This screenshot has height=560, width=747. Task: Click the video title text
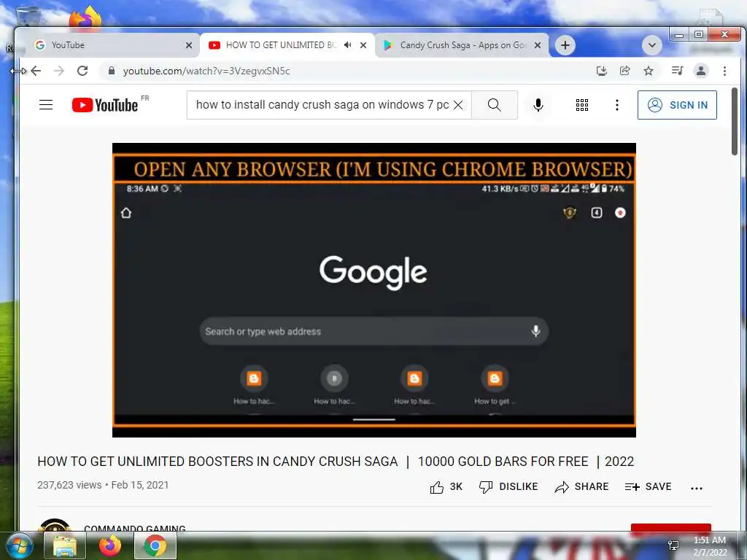point(336,462)
